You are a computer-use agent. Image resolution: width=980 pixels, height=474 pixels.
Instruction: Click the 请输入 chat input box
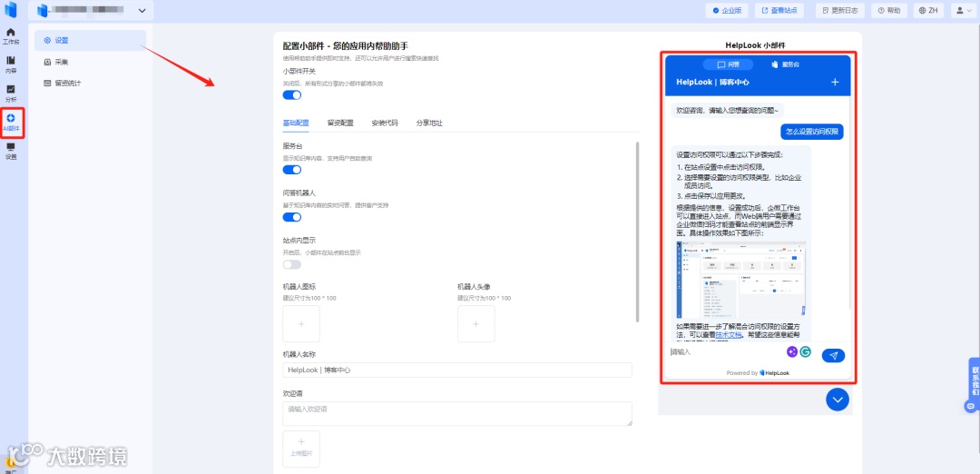726,352
